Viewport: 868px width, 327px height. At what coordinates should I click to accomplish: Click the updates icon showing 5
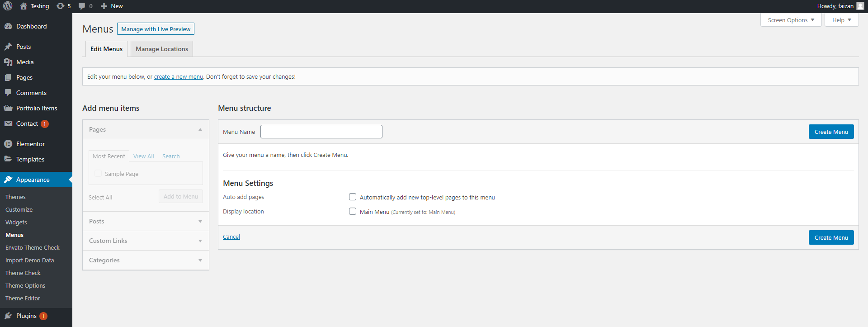coord(60,6)
